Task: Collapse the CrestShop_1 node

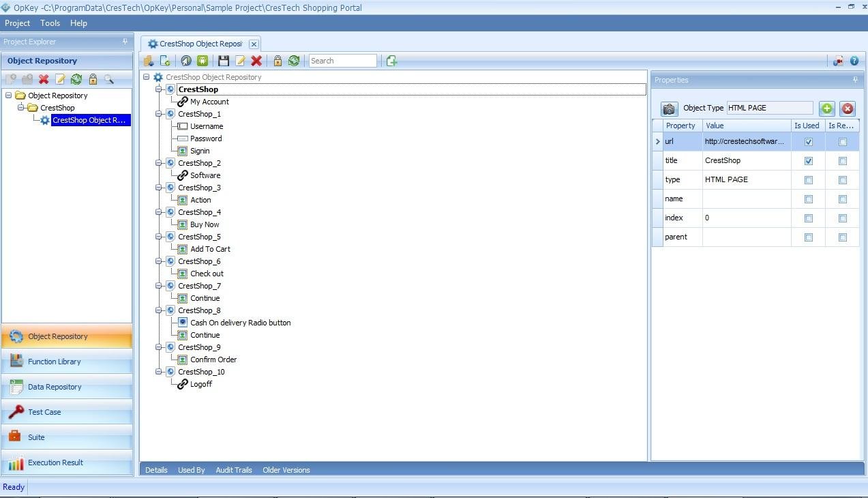Action: (158, 114)
